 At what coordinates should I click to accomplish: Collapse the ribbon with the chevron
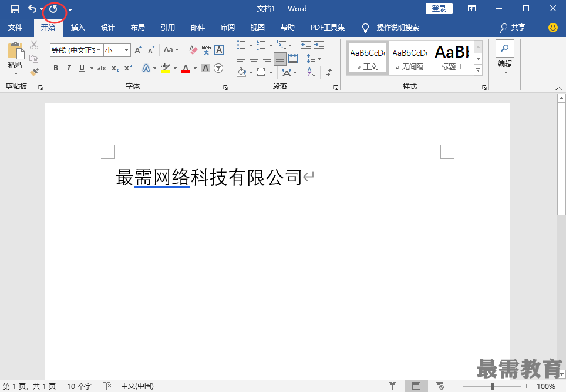point(558,88)
